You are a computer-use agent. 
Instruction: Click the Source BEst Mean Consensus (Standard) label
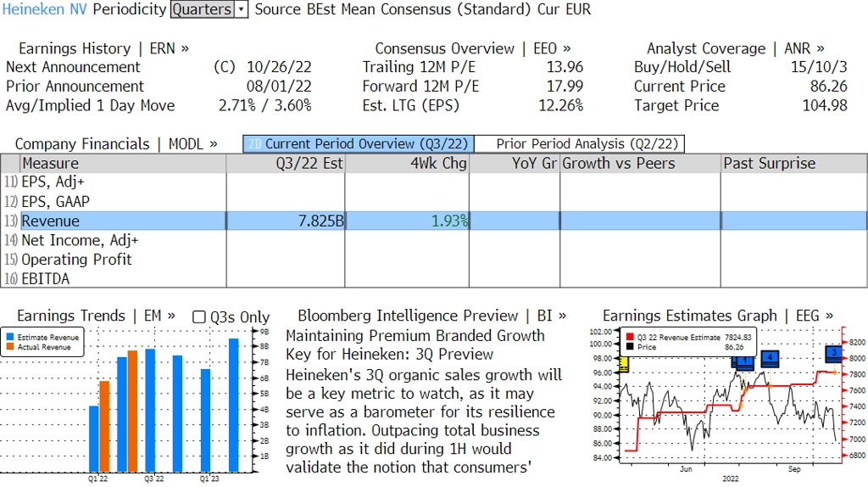pos(394,9)
